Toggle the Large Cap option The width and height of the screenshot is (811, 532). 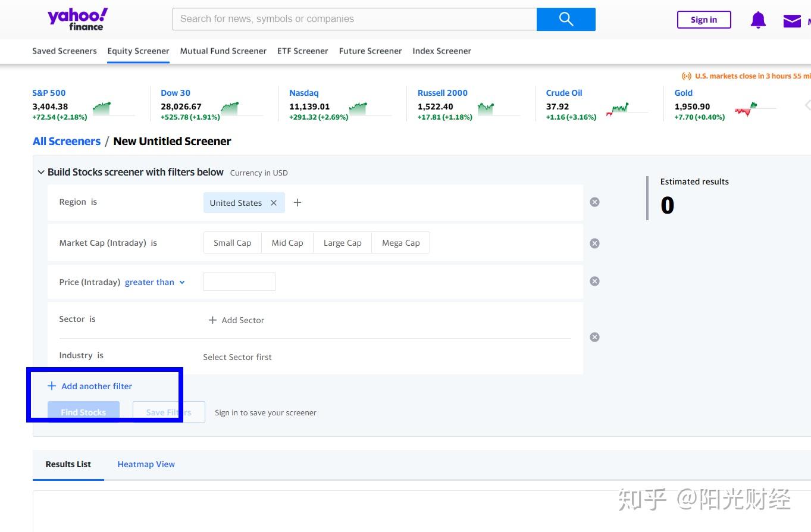(x=343, y=243)
